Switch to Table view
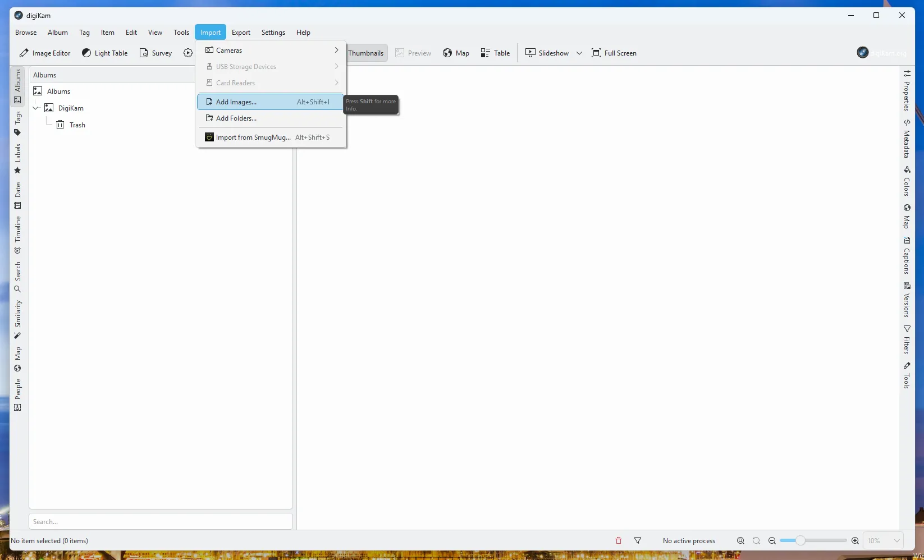 click(495, 53)
